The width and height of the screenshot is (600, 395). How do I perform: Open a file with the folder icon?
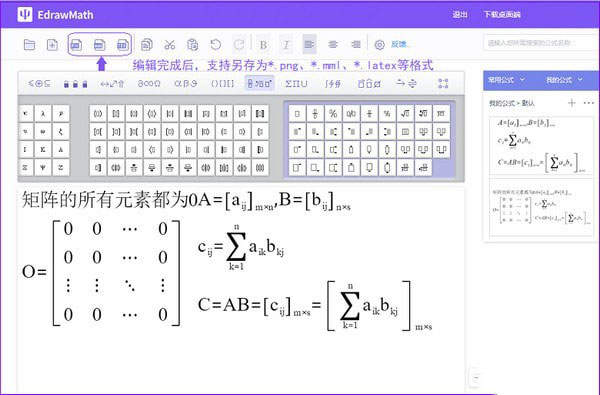click(x=29, y=45)
